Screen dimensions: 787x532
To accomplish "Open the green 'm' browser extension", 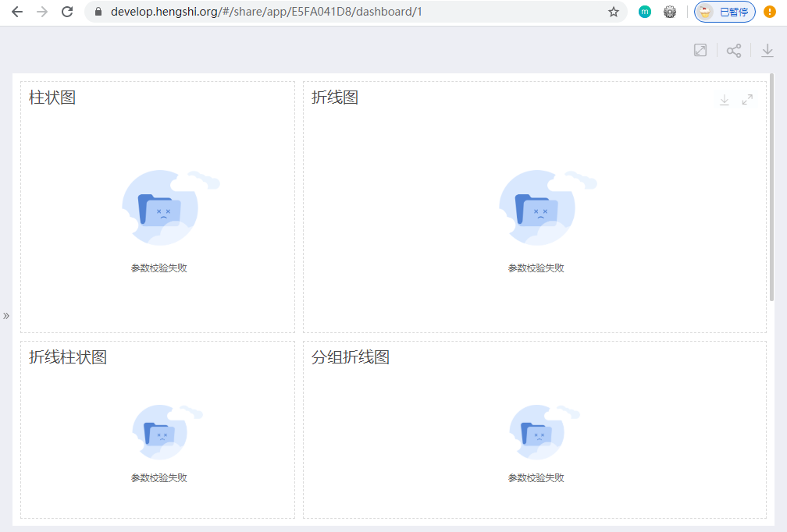I will coord(645,12).
